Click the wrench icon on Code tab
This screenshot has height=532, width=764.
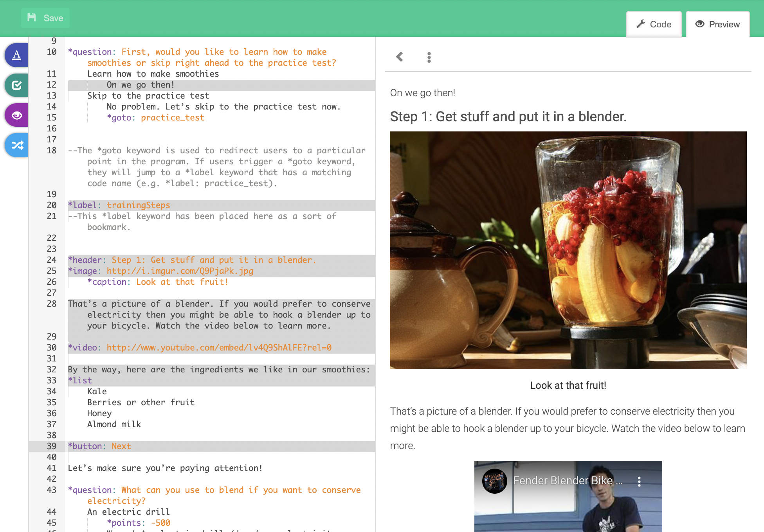pyautogui.click(x=641, y=24)
